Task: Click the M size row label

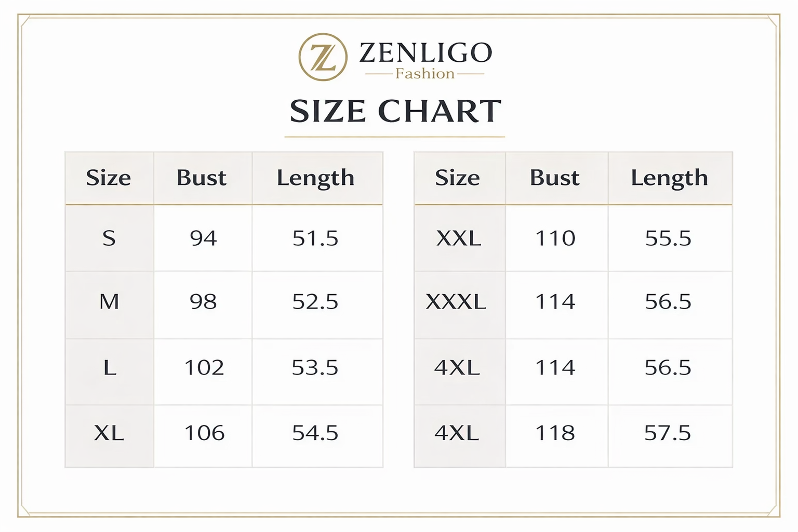Action: coord(109,301)
